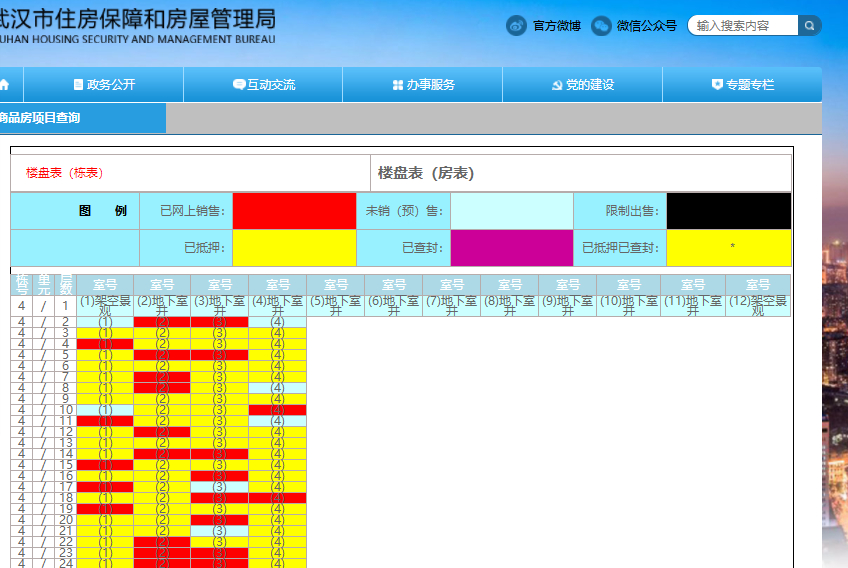Click the 官方微博 text link
The width and height of the screenshot is (848, 568).
(x=556, y=26)
